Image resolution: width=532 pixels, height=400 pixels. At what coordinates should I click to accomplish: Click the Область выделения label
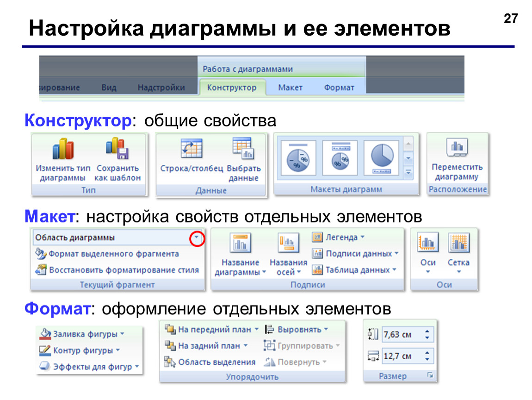point(217,362)
